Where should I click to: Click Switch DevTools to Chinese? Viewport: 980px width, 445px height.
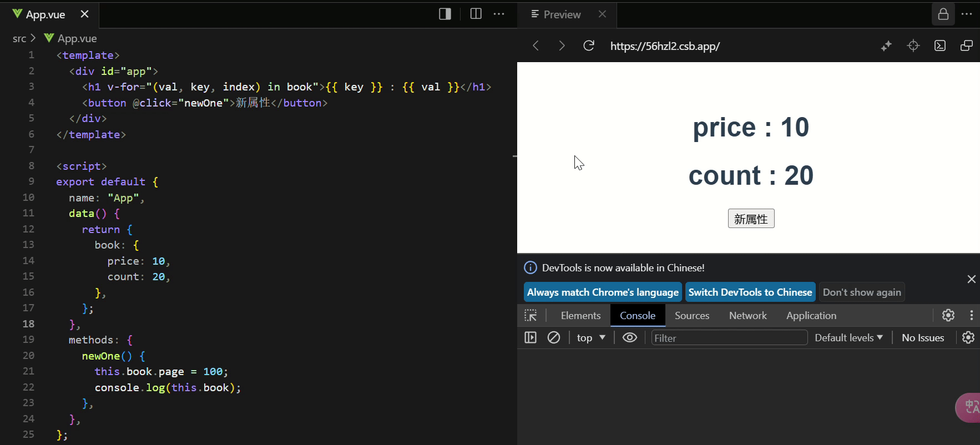click(x=750, y=292)
